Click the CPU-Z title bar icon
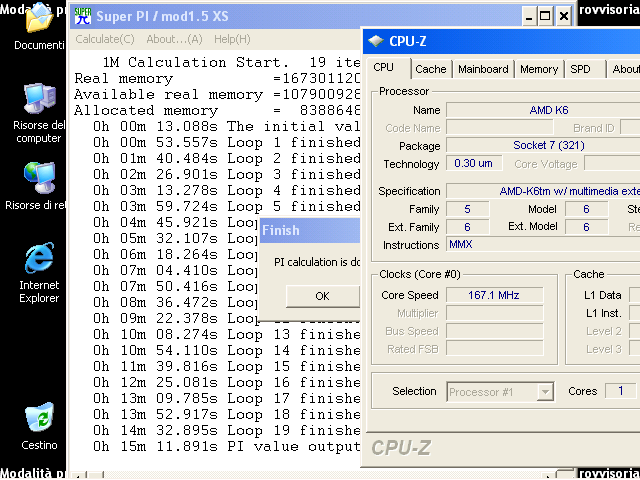This screenshot has width=640, height=480. pyautogui.click(x=376, y=41)
